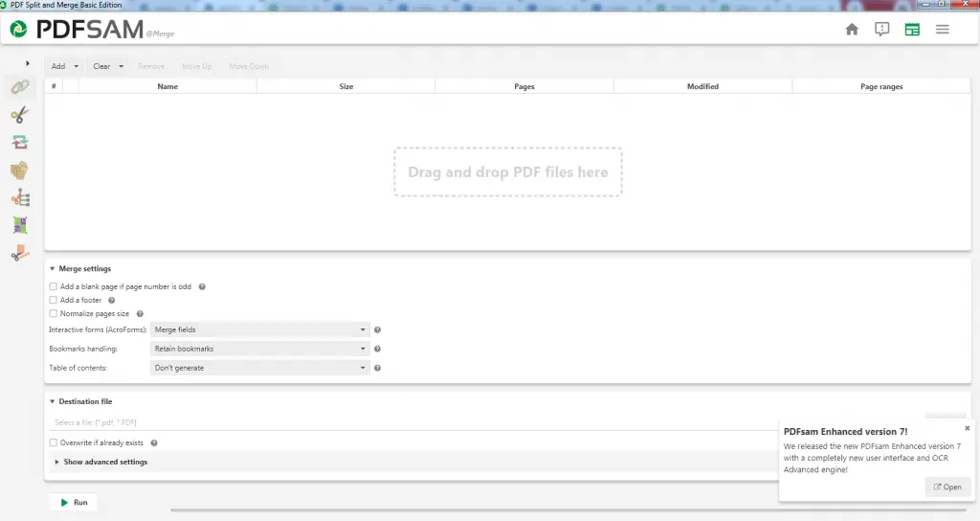
Task: Collapse the Merge settings section
Action: (x=53, y=269)
